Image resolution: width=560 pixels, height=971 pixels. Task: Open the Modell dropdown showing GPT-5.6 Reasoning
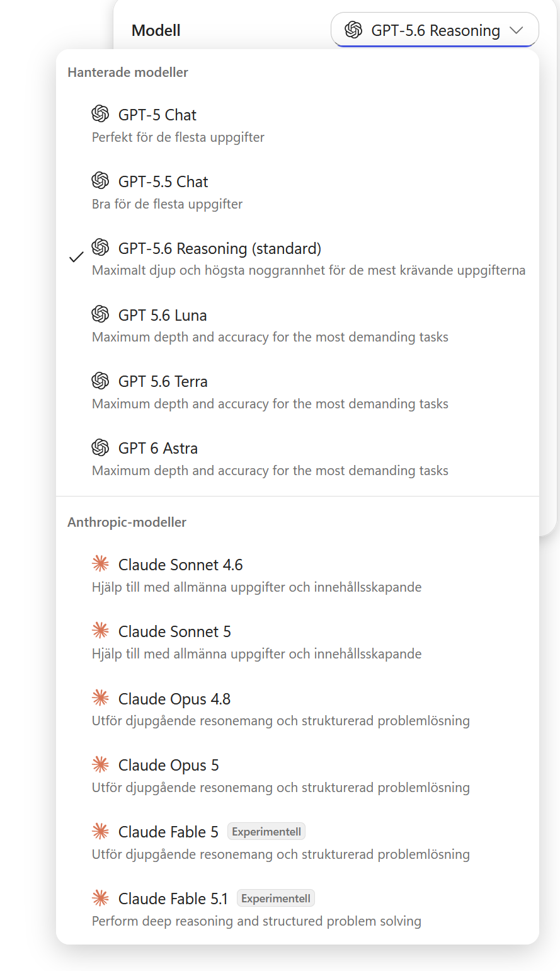pos(435,30)
